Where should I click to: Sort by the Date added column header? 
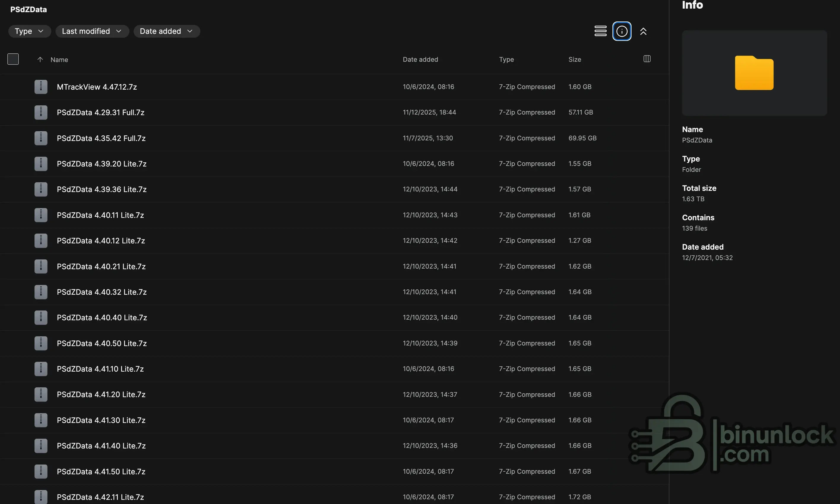pyautogui.click(x=420, y=59)
